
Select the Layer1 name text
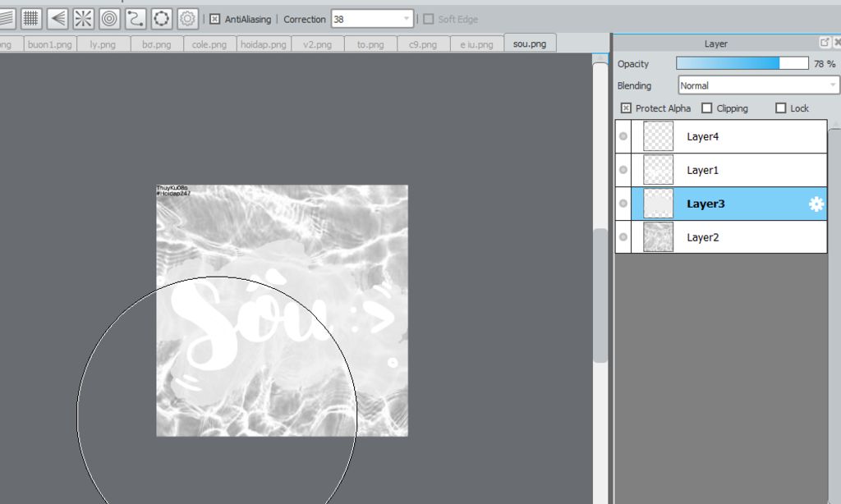(703, 171)
